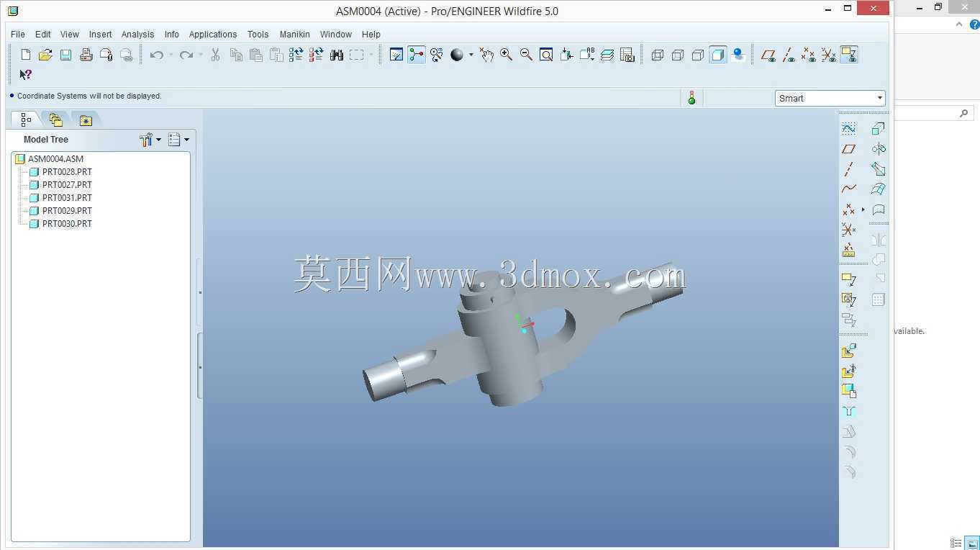Viewport: 980px width, 550px height.
Task: Click the Hole tool icon
Action: click(849, 411)
